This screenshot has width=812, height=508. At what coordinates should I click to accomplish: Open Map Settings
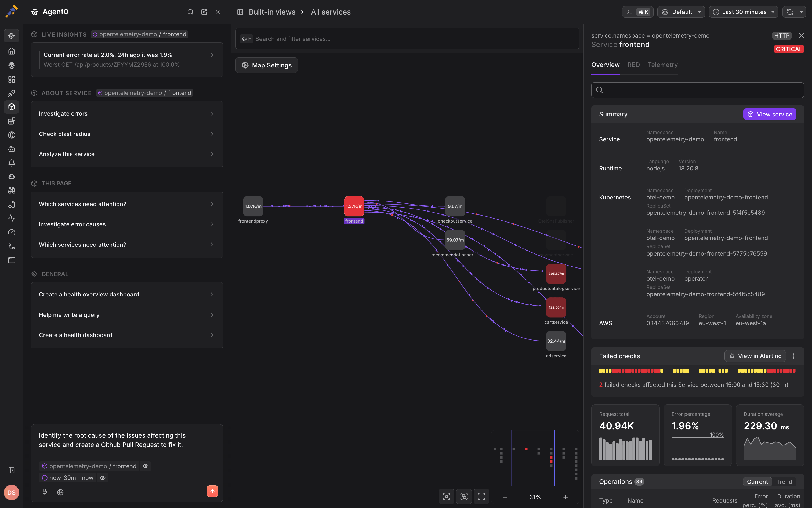click(267, 65)
